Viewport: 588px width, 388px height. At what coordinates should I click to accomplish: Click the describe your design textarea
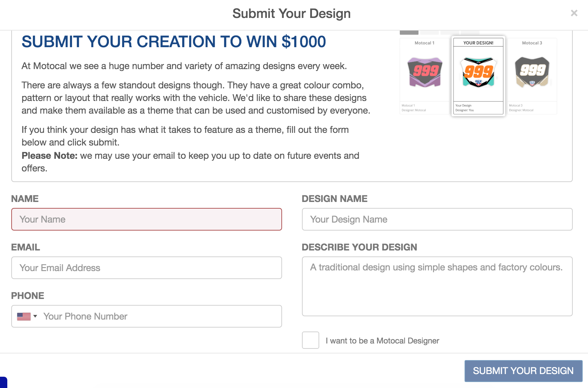pyautogui.click(x=437, y=286)
